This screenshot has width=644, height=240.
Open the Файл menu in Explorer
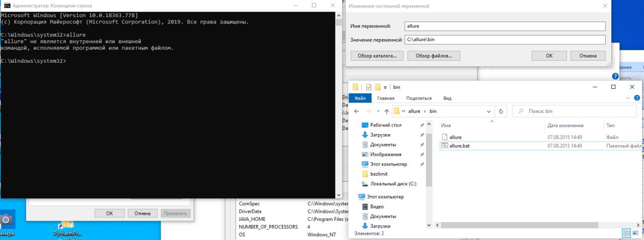tap(360, 98)
